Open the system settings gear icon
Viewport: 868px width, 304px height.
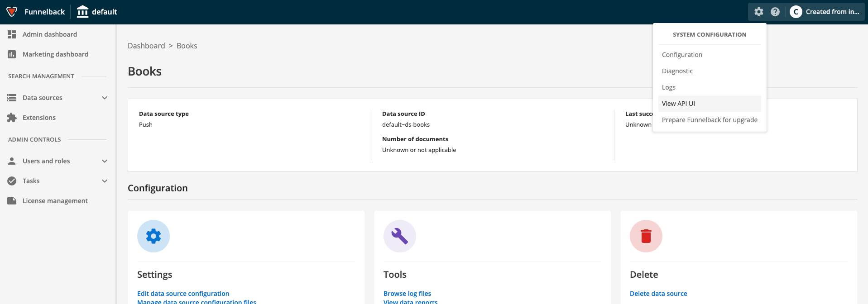(x=759, y=12)
